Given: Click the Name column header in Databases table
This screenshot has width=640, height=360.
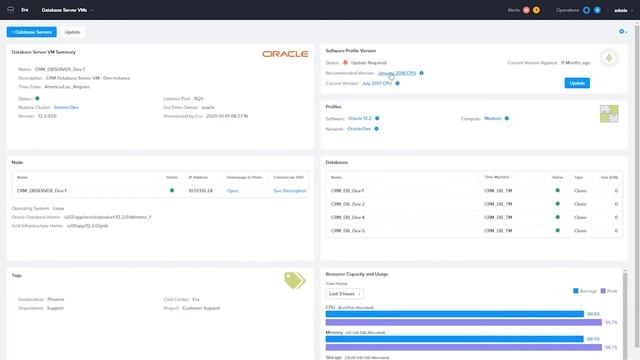Looking at the screenshot, I should [336, 178].
